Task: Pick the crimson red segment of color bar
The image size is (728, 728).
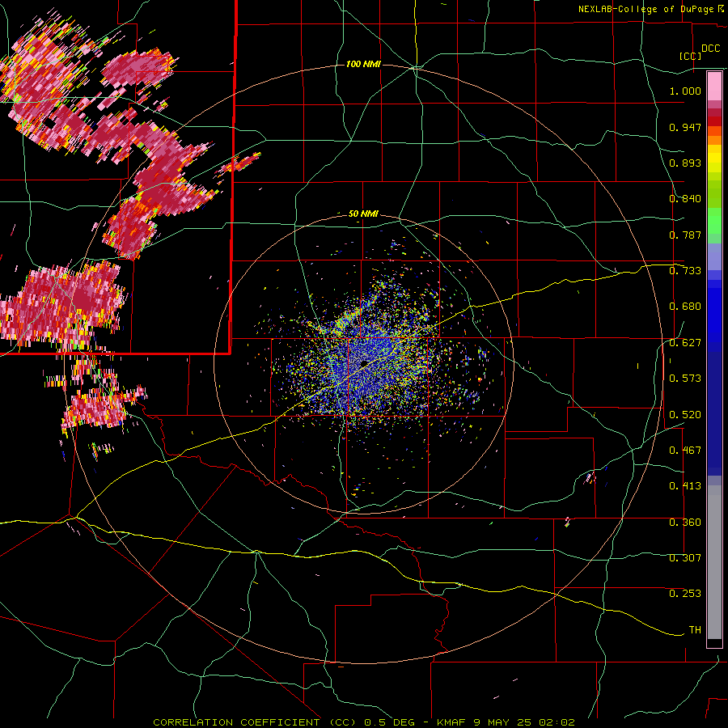Action: 714,112
